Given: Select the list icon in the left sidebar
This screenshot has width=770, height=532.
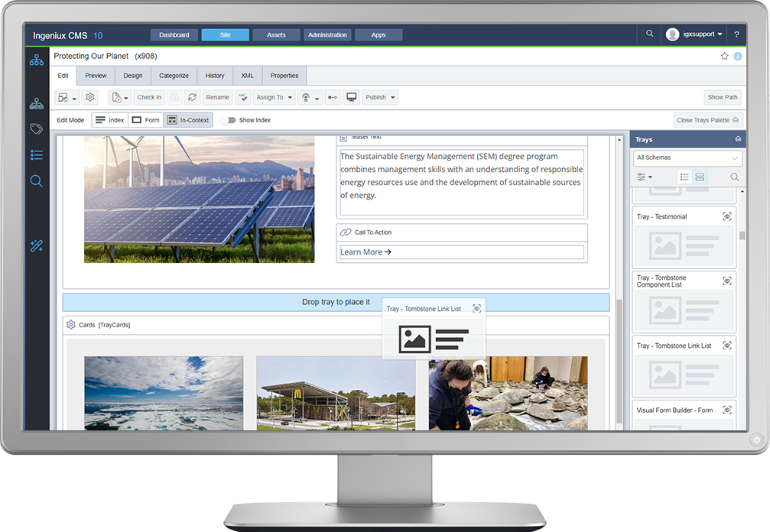Looking at the screenshot, I should (37, 154).
